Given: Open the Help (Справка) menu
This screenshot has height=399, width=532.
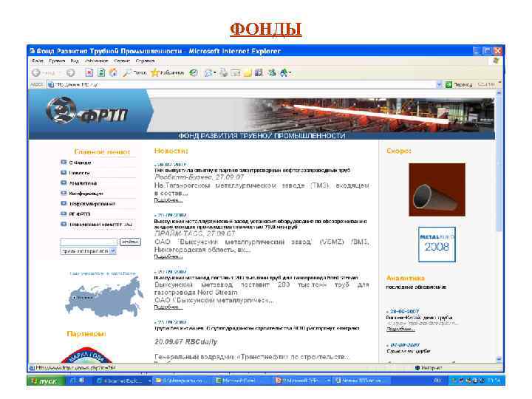Looking at the screenshot, I should [x=146, y=61].
